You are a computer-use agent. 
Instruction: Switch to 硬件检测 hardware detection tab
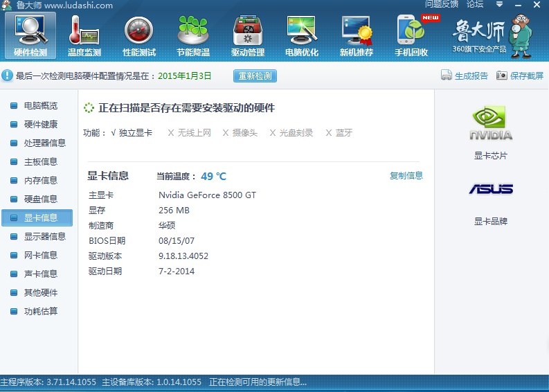click(x=30, y=36)
